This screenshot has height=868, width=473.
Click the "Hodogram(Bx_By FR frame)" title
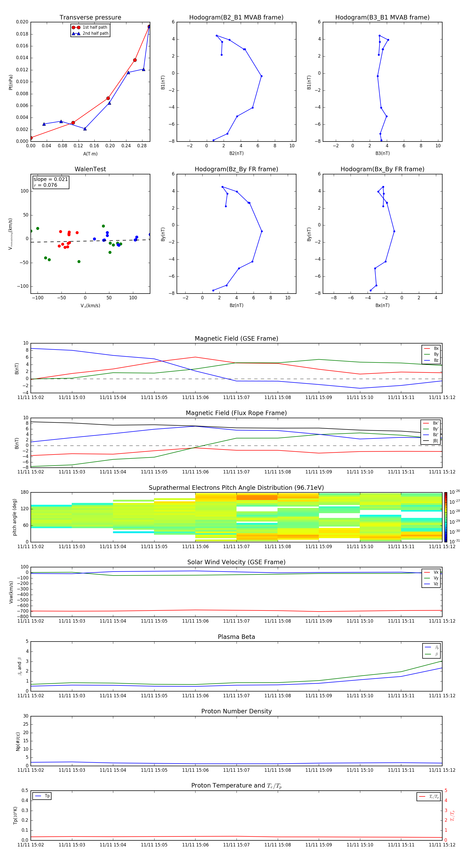tap(382, 169)
